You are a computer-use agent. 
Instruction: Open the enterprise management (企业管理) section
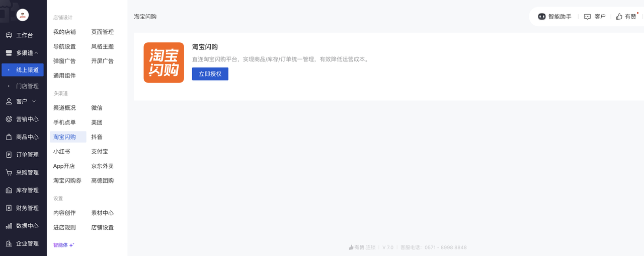pyautogui.click(x=27, y=243)
